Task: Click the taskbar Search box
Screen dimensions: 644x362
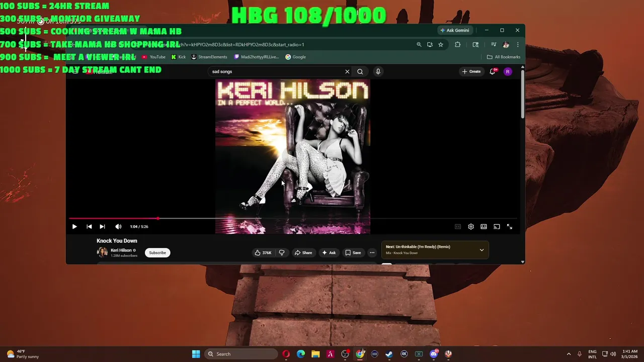Action: (x=242, y=354)
